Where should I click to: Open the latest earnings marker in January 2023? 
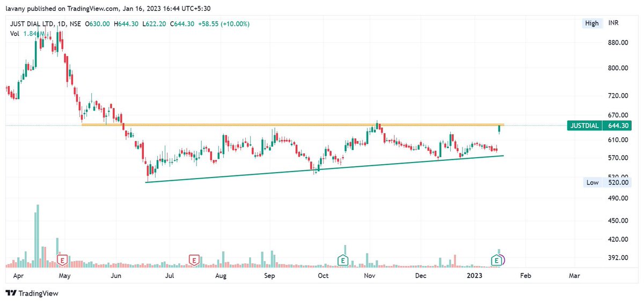pyautogui.click(x=497, y=261)
